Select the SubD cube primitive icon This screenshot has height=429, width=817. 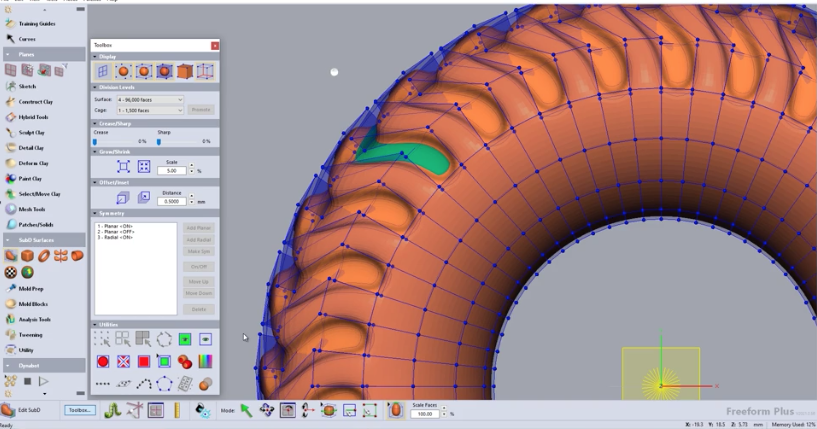point(27,255)
